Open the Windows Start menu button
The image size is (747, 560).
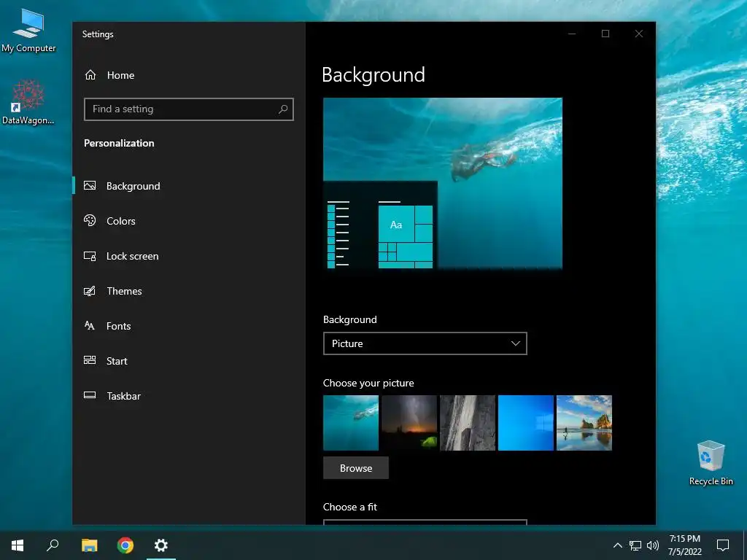(x=18, y=545)
